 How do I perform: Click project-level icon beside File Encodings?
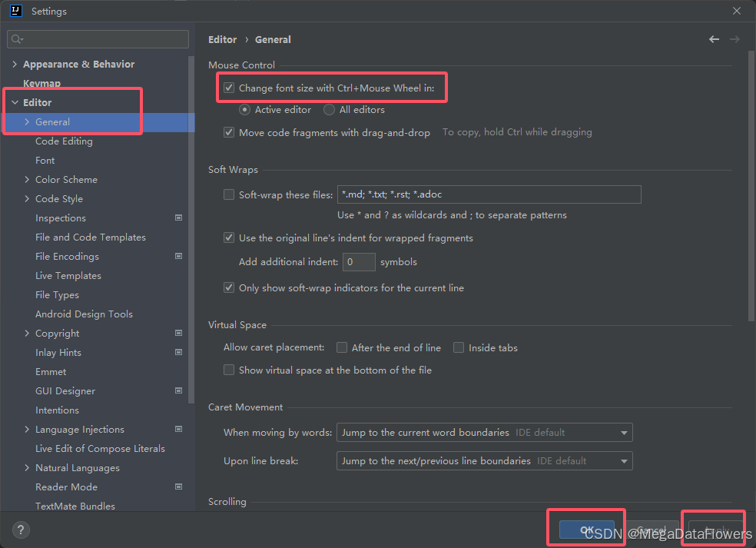(178, 256)
